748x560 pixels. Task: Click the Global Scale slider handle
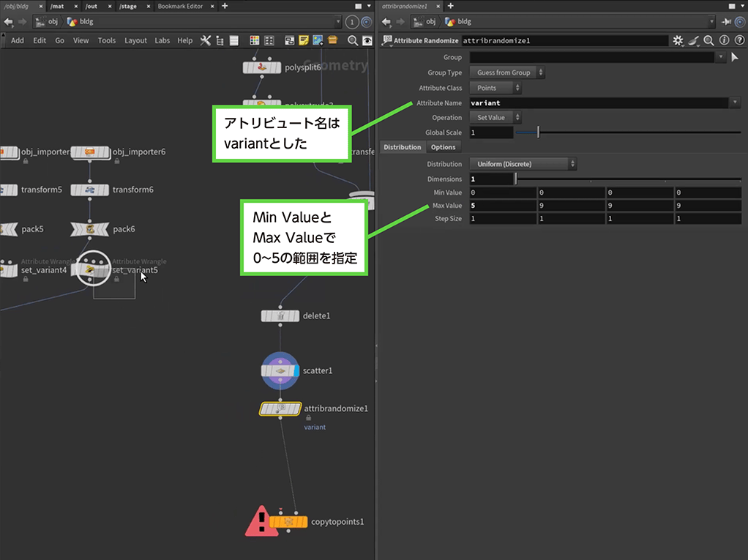point(538,132)
